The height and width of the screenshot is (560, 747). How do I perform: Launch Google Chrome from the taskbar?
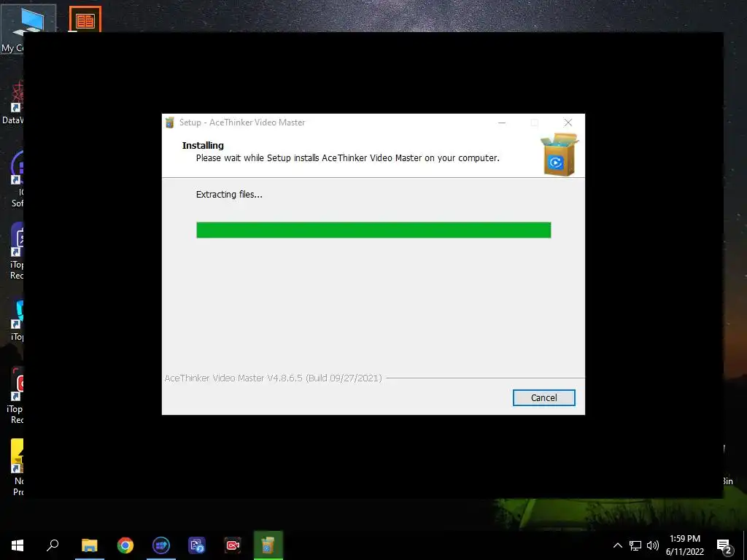pos(125,545)
